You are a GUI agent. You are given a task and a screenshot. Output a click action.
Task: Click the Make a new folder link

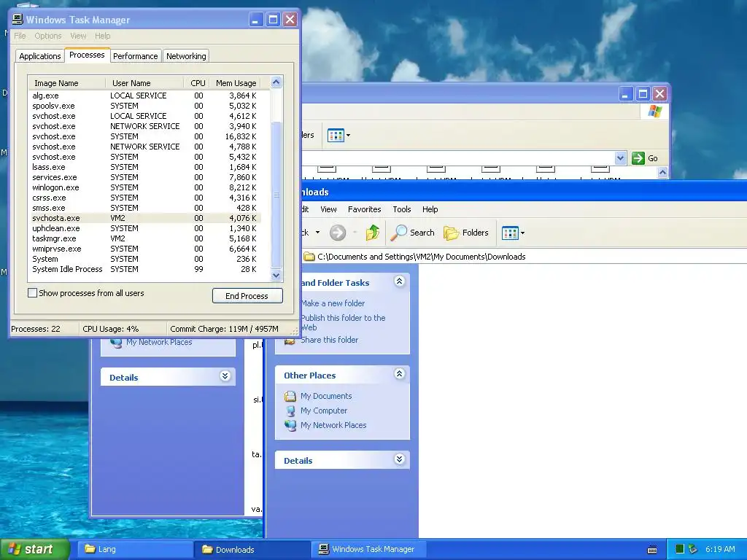[x=333, y=303]
